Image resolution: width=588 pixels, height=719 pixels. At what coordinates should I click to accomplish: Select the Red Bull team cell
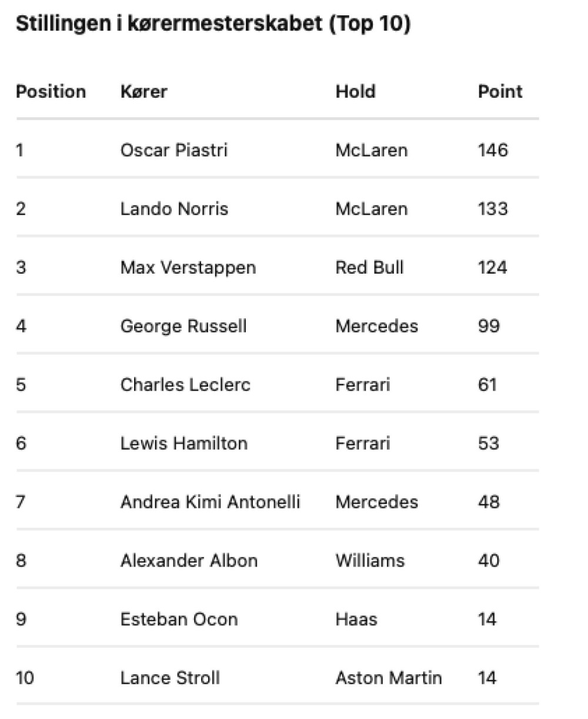(x=369, y=268)
